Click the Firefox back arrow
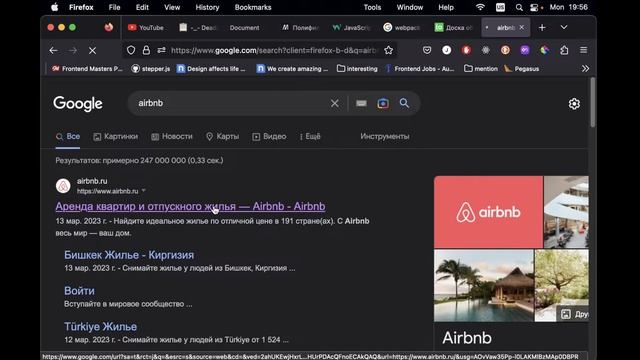Viewport: 640px width, 360px height. click(x=53, y=50)
